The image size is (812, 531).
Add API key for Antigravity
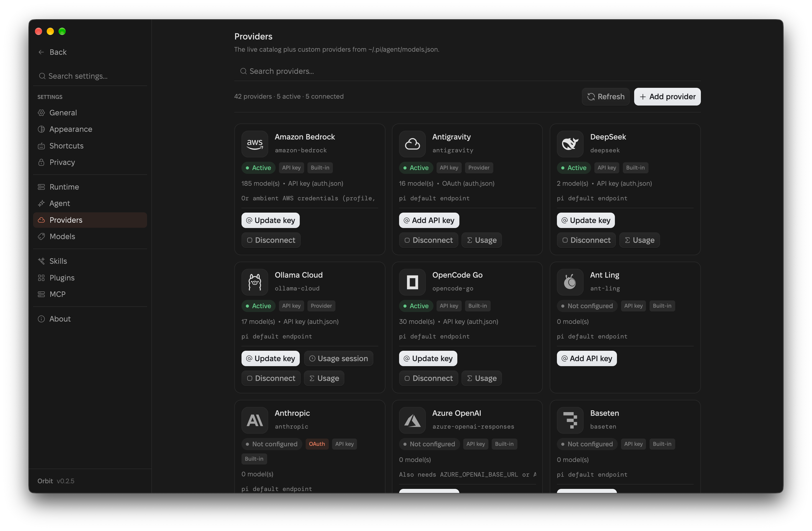tap(429, 221)
